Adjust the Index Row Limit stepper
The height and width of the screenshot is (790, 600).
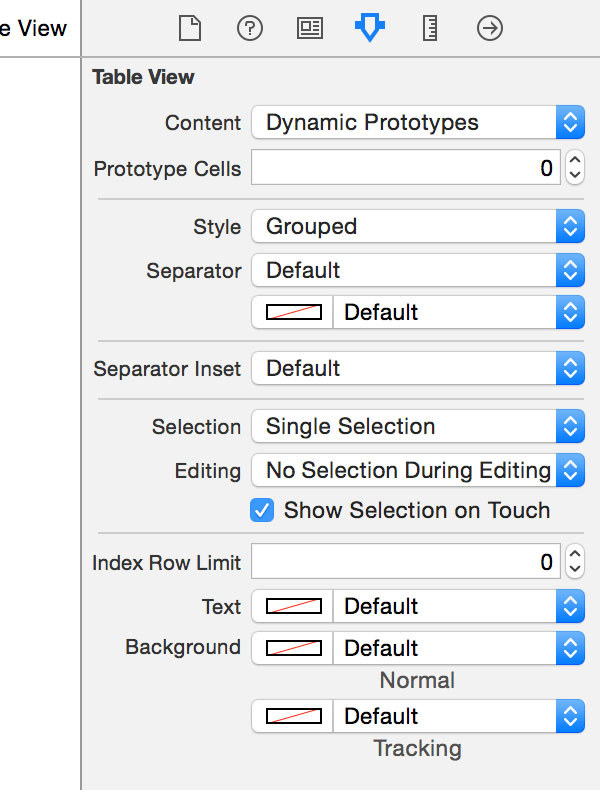point(575,561)
